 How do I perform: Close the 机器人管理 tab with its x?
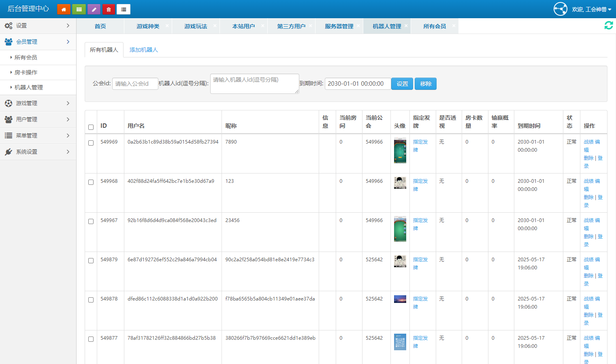(x=406, y=25)
